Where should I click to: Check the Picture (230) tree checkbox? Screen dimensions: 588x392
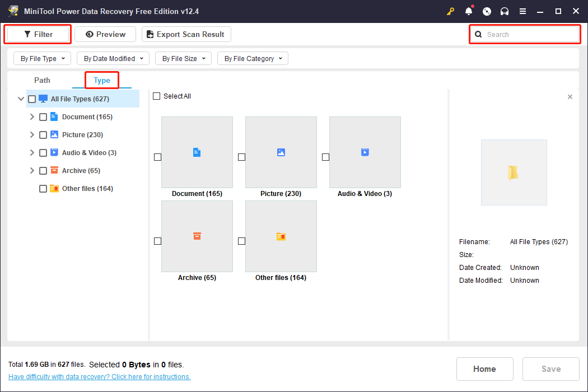(x=43, y=135)
